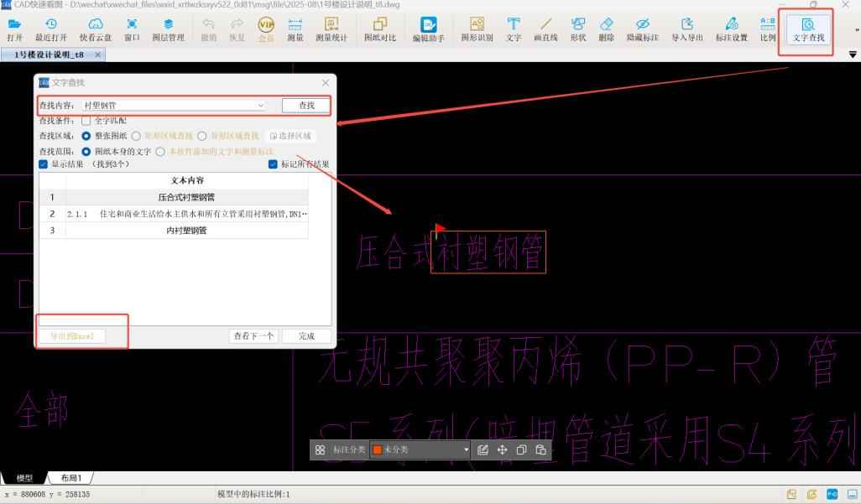Open the 查找内容 search content dropdown

[x=261, y=106]
